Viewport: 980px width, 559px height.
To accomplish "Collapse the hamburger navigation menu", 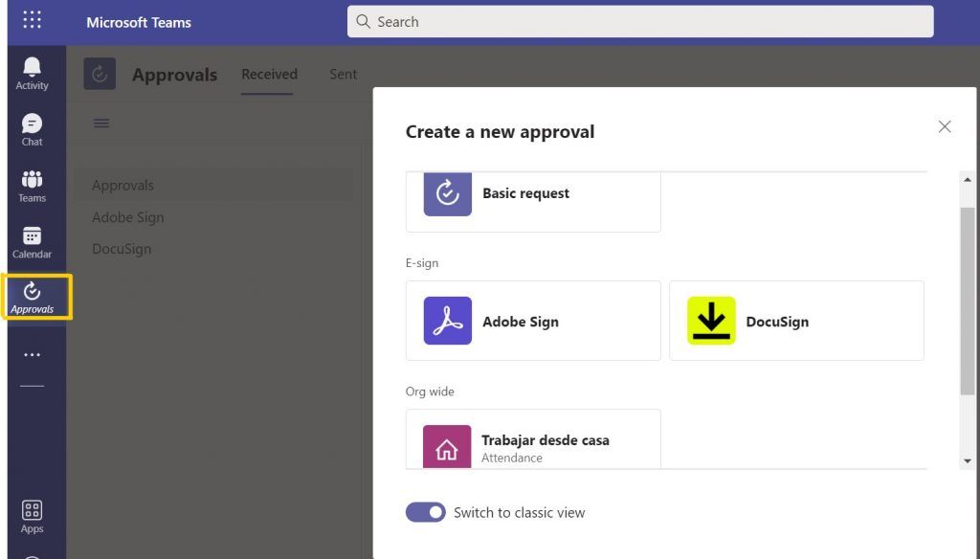I will pos(101,123).
